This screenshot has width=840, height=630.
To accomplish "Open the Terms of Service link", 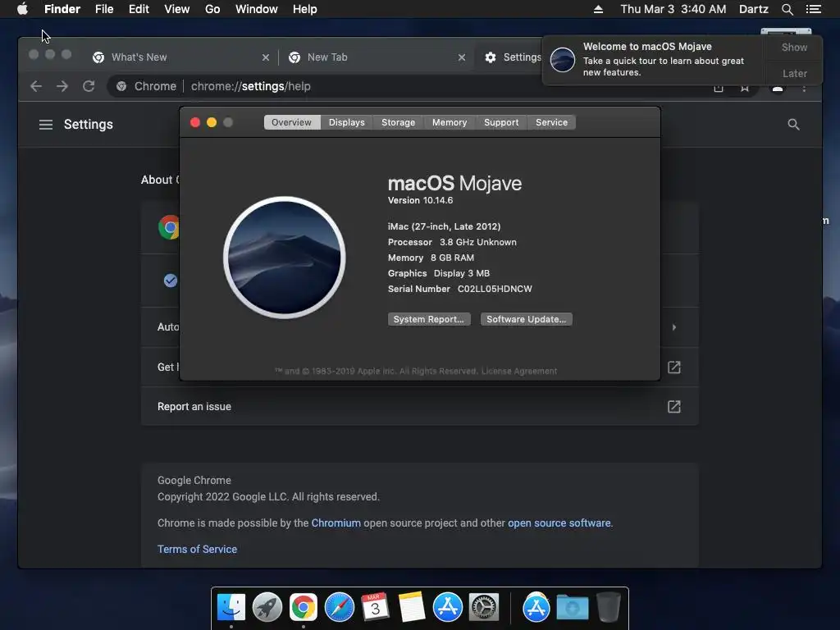I will pyautogui.click(x=197, y=549).
